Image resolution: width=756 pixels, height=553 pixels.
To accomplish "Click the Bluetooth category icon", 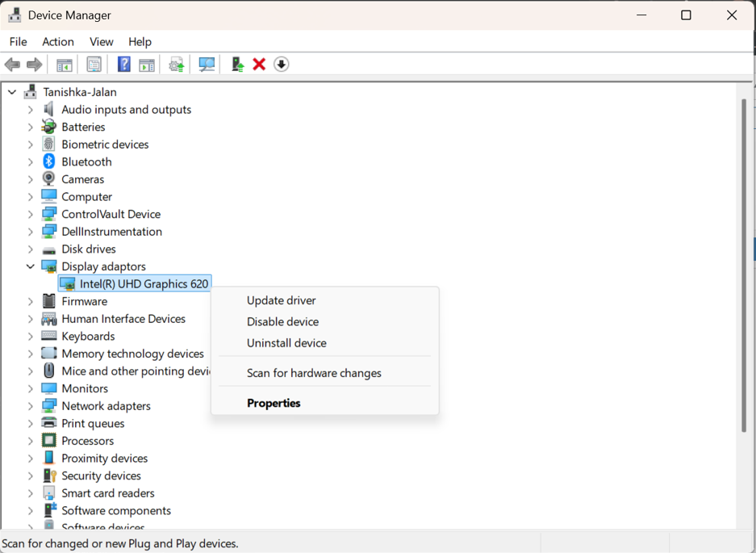I will click(48, 161).
